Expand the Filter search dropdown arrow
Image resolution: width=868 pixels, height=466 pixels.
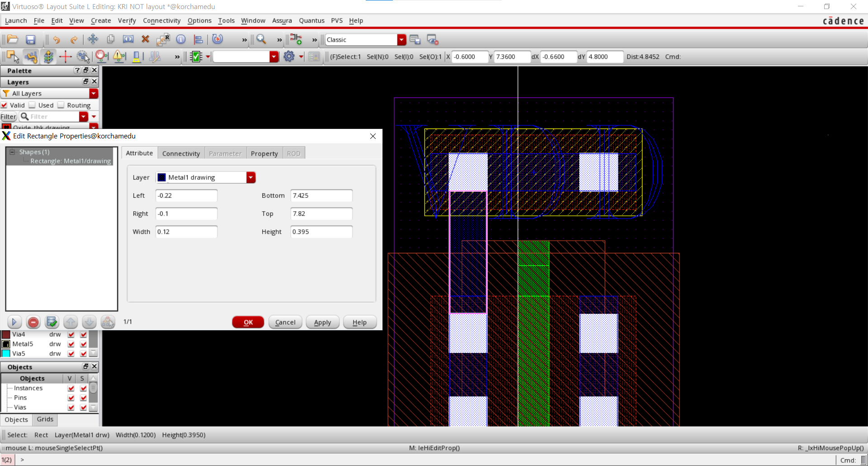[83, 117]
